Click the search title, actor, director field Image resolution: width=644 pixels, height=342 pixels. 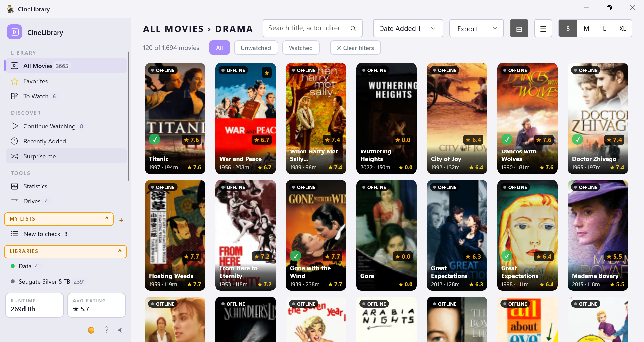point(312,28)
